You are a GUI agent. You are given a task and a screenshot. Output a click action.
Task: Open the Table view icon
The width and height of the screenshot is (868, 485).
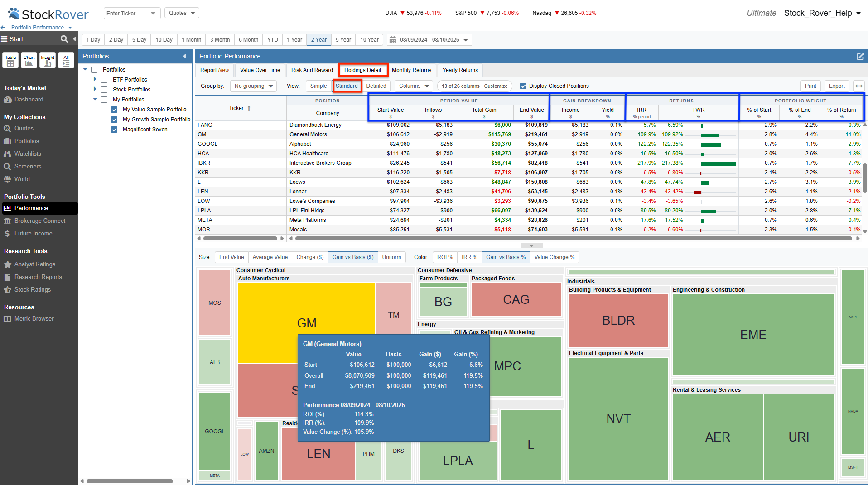click(10, 60)
